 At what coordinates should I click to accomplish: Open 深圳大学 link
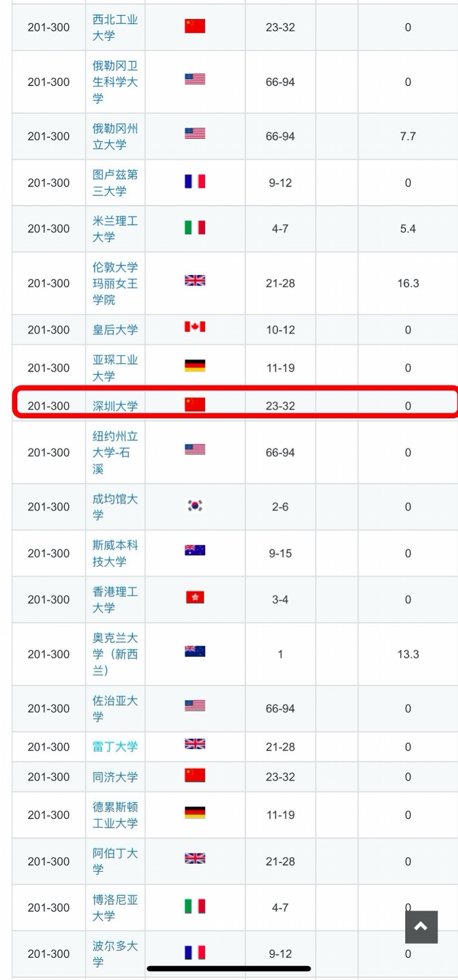(x=115, y=406)
